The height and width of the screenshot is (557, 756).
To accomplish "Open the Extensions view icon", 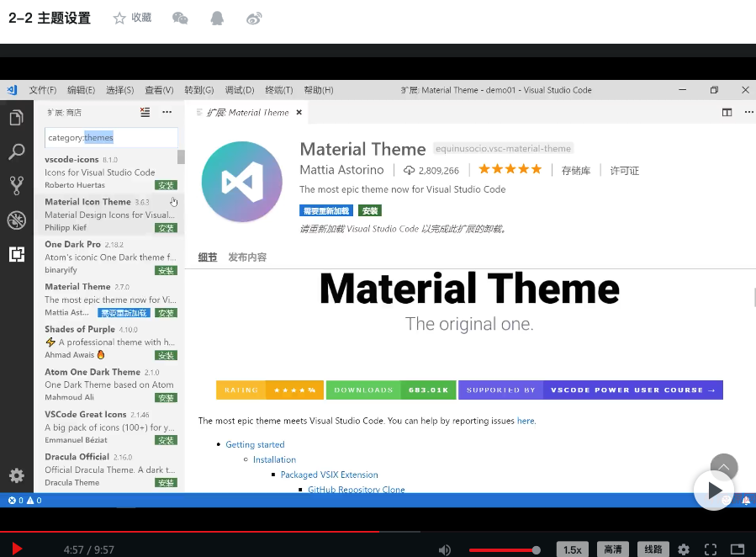I will (16, 254).
